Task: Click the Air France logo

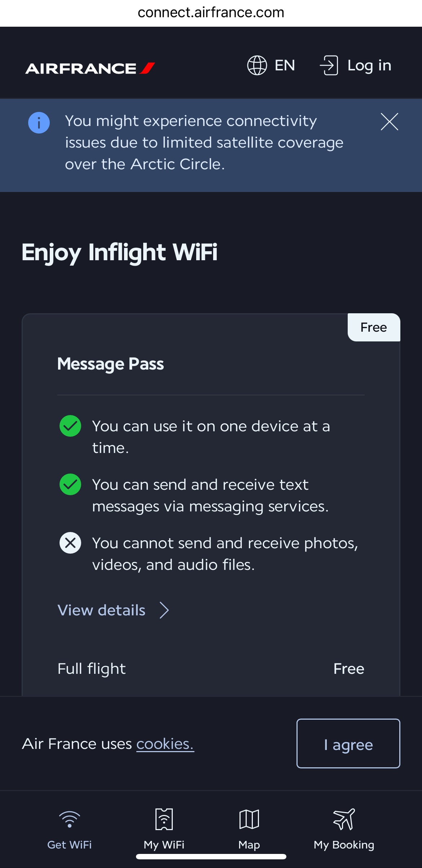Action: point(90,68)
